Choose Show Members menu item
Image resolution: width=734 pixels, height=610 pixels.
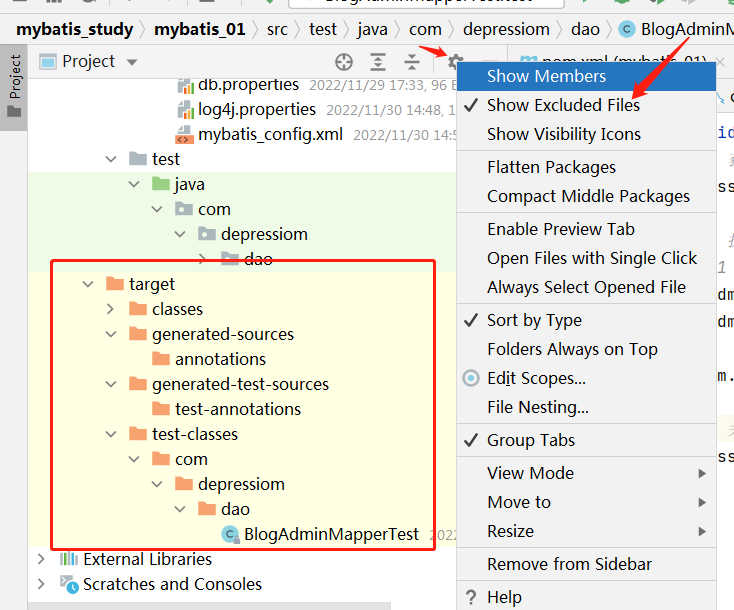pos(587,76)
